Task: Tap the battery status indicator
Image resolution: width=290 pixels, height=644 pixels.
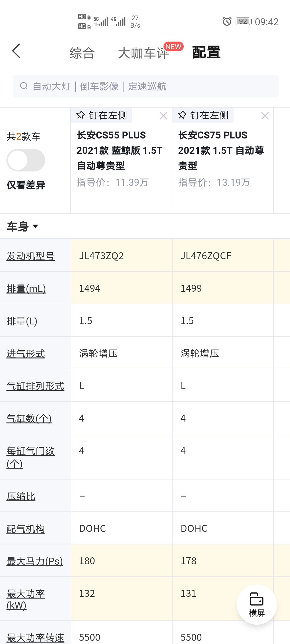Action: coord(244,21)
